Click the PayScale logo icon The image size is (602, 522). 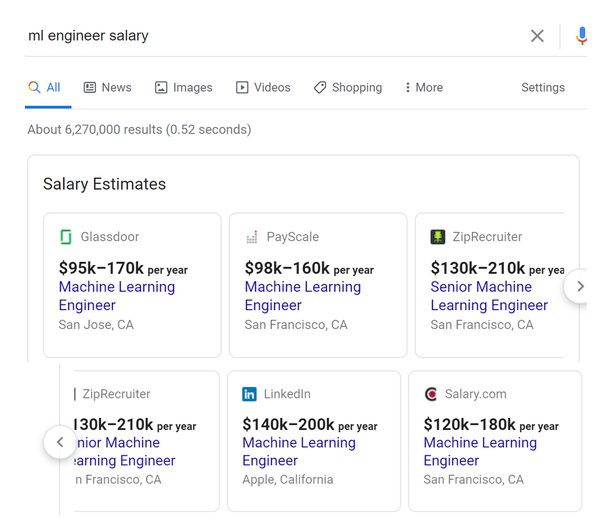click(252, 237)
